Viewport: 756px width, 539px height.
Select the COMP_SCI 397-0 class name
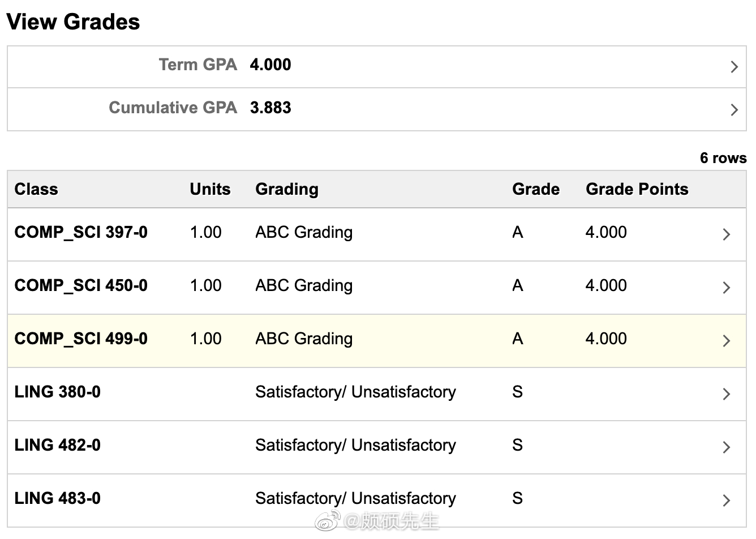click(x=81, y=232)
